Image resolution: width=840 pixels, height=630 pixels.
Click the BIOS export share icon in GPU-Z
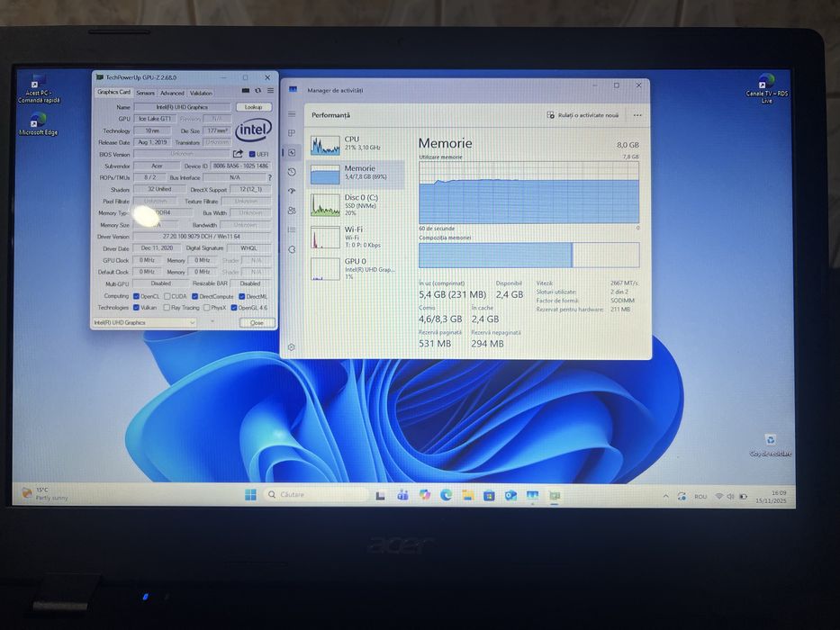[x=239, y=154]
